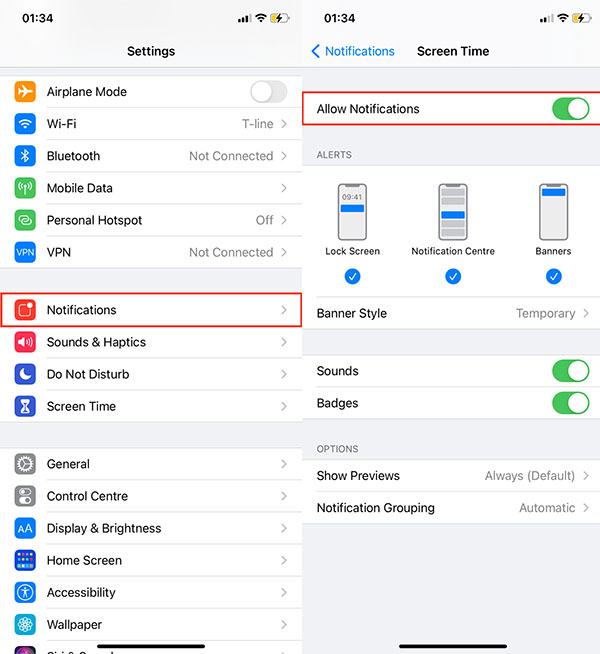Viewport: 600px width, 654px height.
Task: Open the Wallpaper flower icon
Action: coord(25,624)
